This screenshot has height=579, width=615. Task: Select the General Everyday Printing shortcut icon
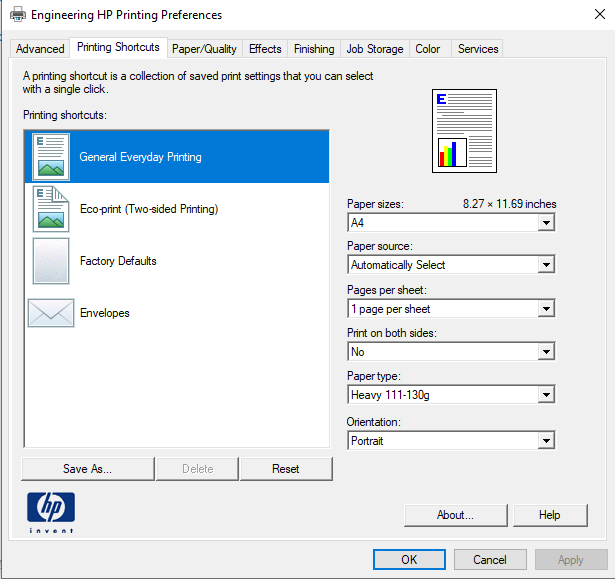pos(51,157)
